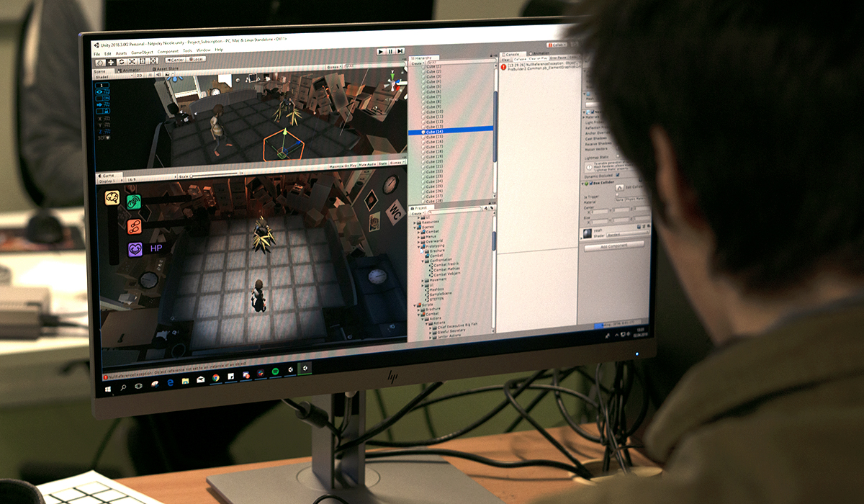Open the Help menu

(x=219, y=50)
